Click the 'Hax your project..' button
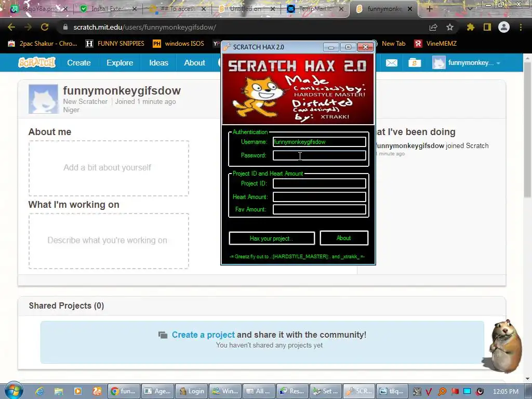The image size is (532, 399). coord(272,238)
